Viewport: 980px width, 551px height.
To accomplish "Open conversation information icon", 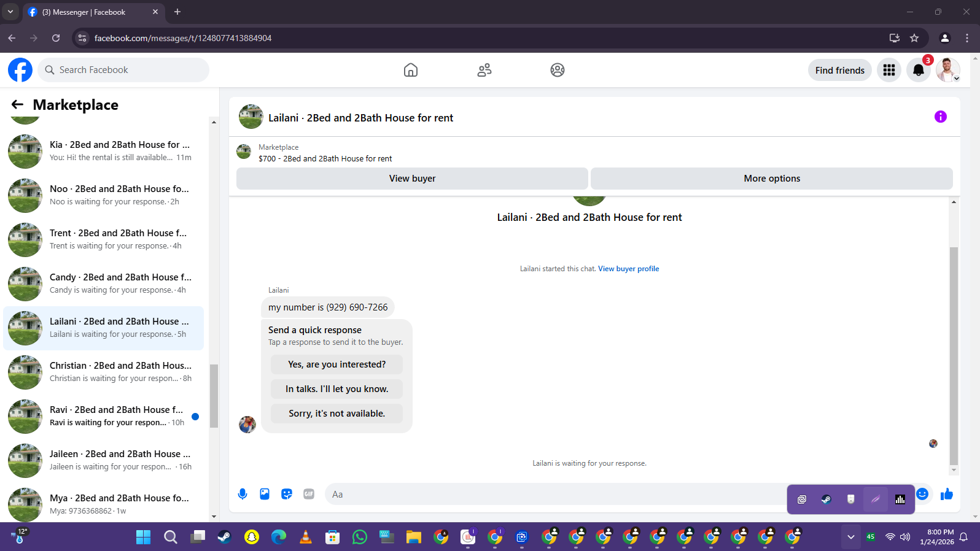I will click(x=941, y=117).
